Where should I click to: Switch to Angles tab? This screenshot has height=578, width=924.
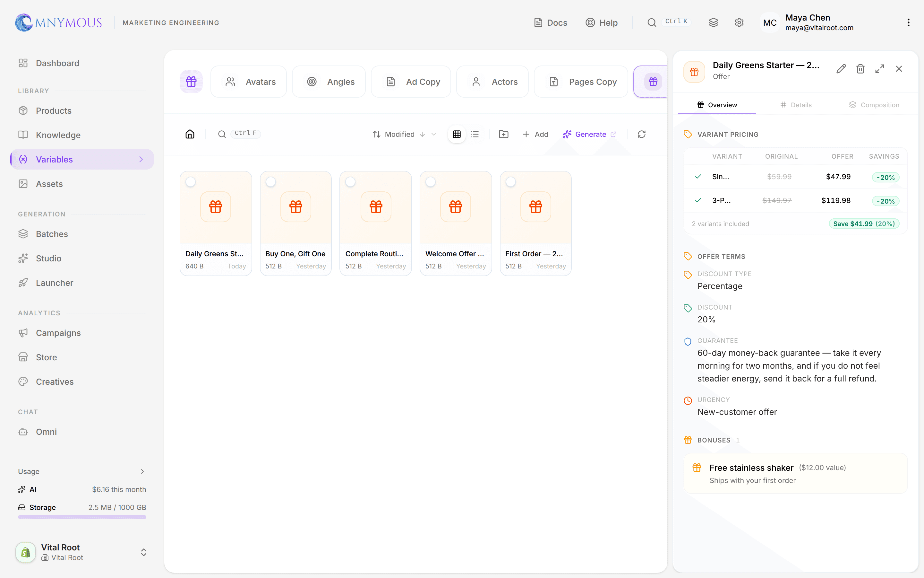tap(329, 82)
